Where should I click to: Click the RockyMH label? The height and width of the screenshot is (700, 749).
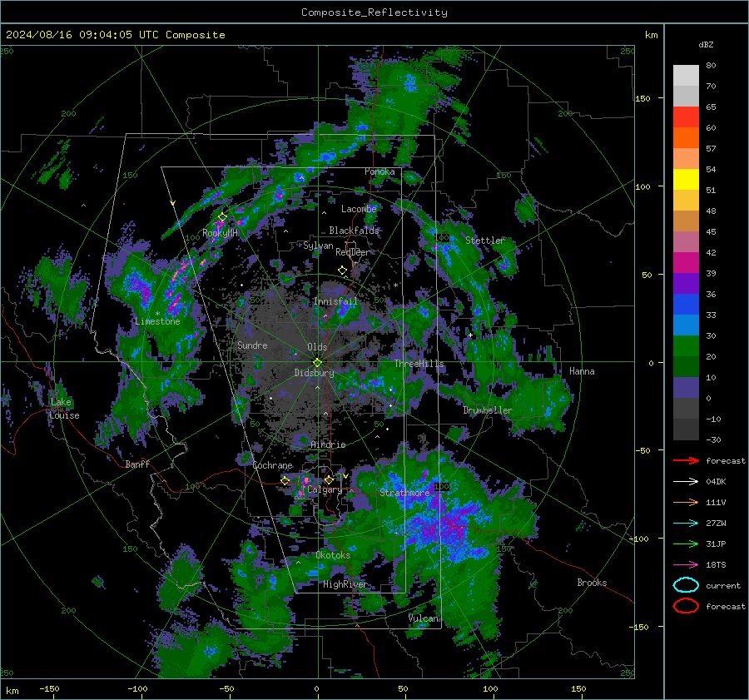coord(221,233)
